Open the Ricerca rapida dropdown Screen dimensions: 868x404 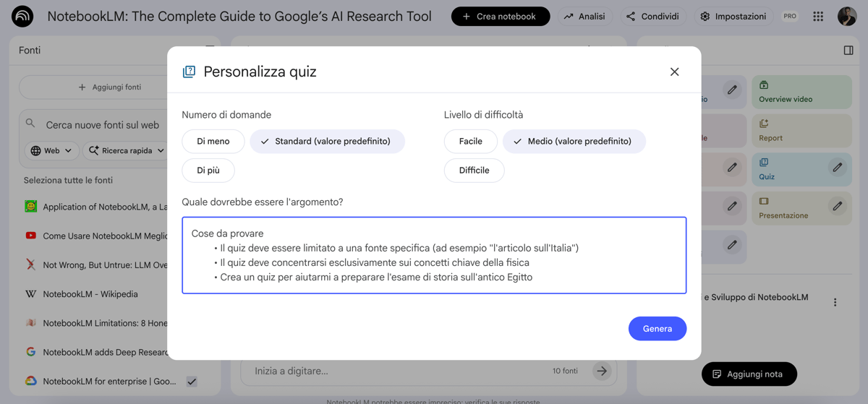pos(127,151)
